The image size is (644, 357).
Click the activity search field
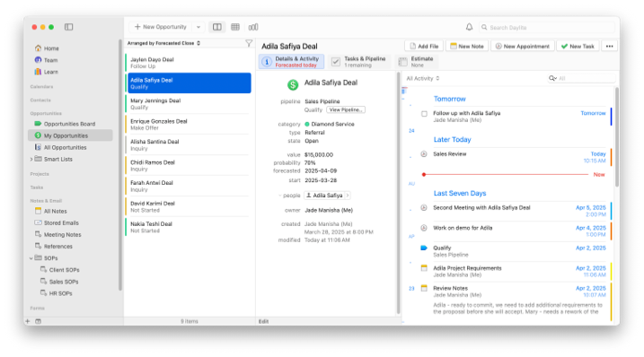coord(581,78)
